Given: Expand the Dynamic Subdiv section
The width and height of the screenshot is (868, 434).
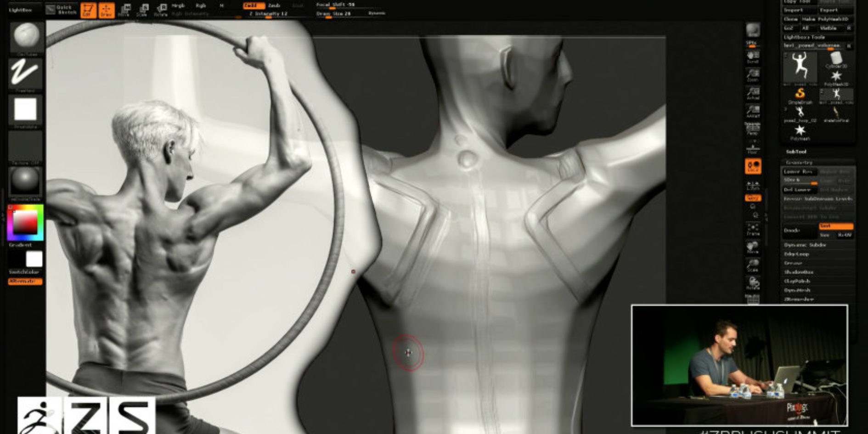Looking at the screenshot, I should (805, 245).
